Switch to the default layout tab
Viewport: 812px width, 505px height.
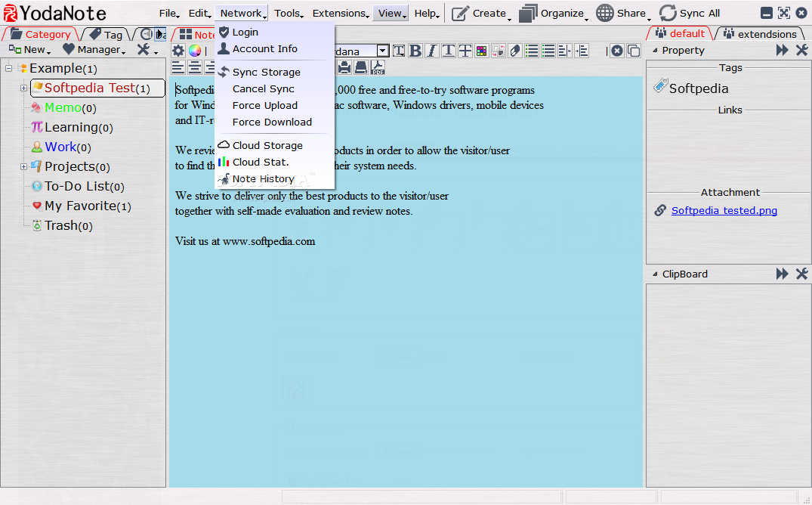680,34
